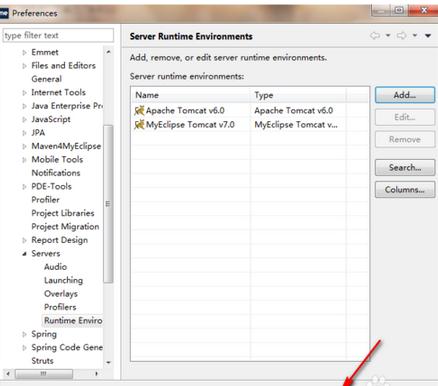
Task: Click the Add... button
Action: point(405,95)
